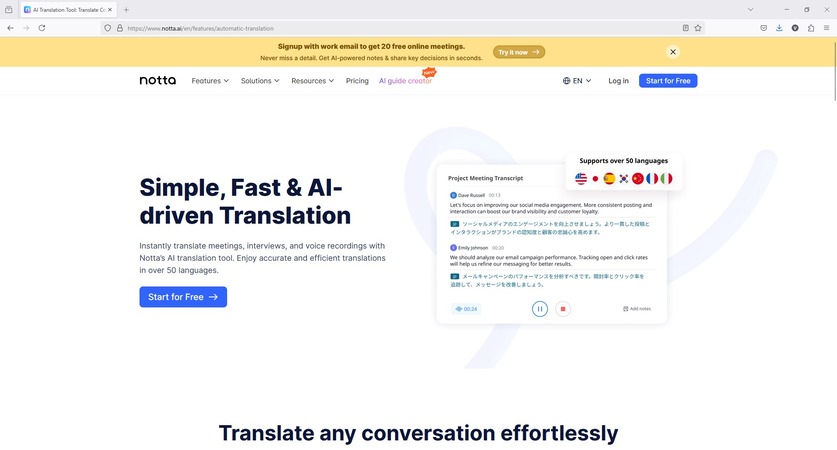Click the Spain flag icon

click(x=609, y=178)
